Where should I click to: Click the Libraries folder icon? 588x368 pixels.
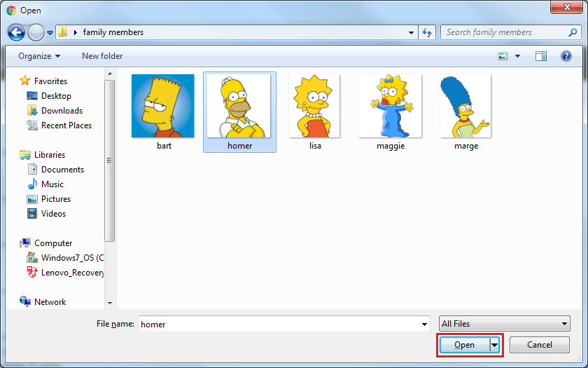25,155
